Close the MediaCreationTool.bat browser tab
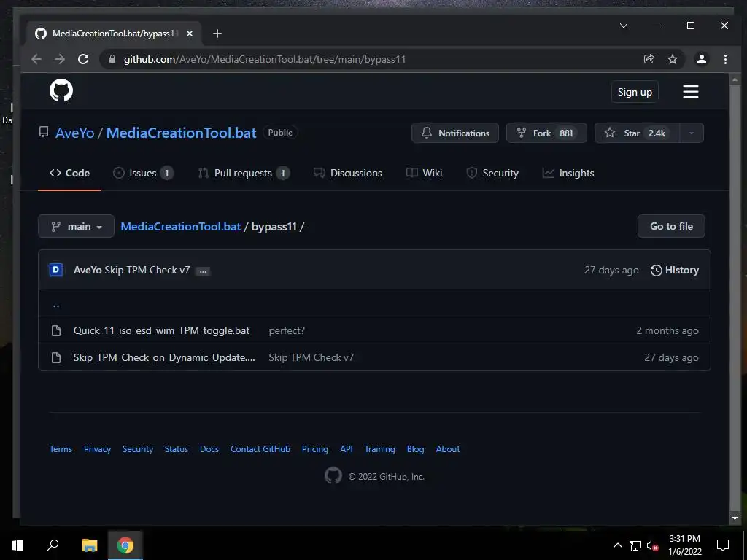The height and width of the screenshot is (560, 747). 190,34
